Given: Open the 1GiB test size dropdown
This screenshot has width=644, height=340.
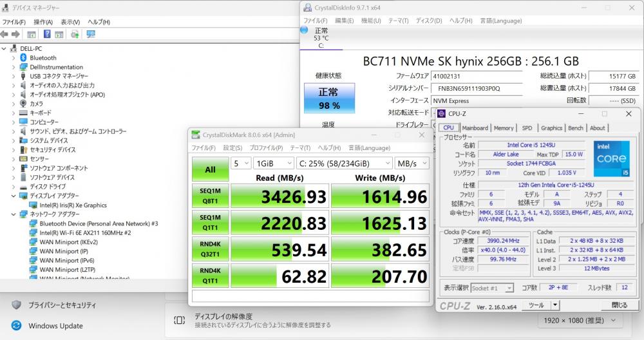Looking at the screenshot, I should coord(274,164).
